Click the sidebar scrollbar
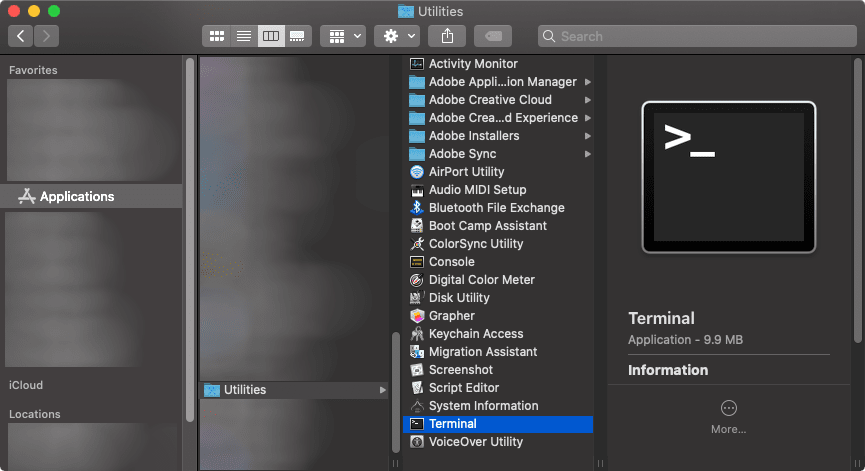865x471 pixels. [x=190, y=240]
